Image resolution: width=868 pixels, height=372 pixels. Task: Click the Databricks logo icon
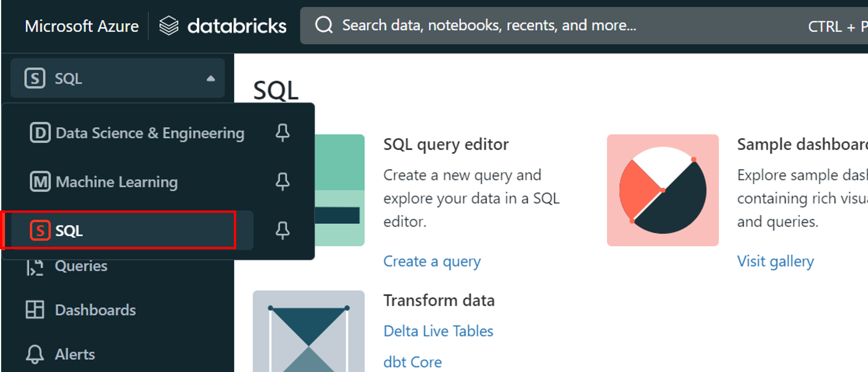click(169, 26)
